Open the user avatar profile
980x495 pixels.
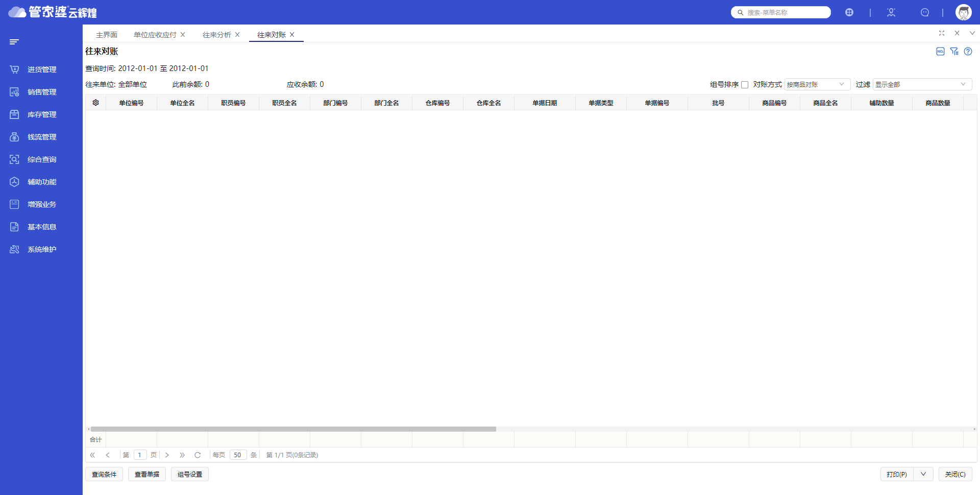click(x=964, y=12)
